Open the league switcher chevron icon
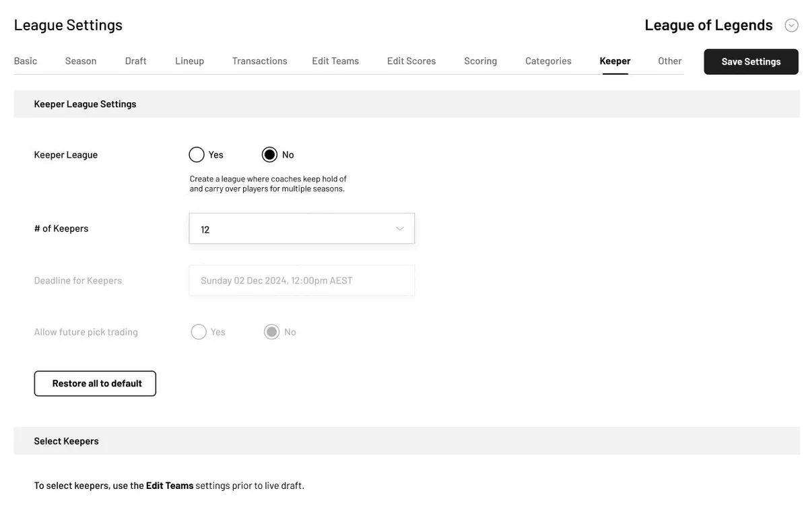The height and width of the screenshot is (532, 808). (792, 25)
